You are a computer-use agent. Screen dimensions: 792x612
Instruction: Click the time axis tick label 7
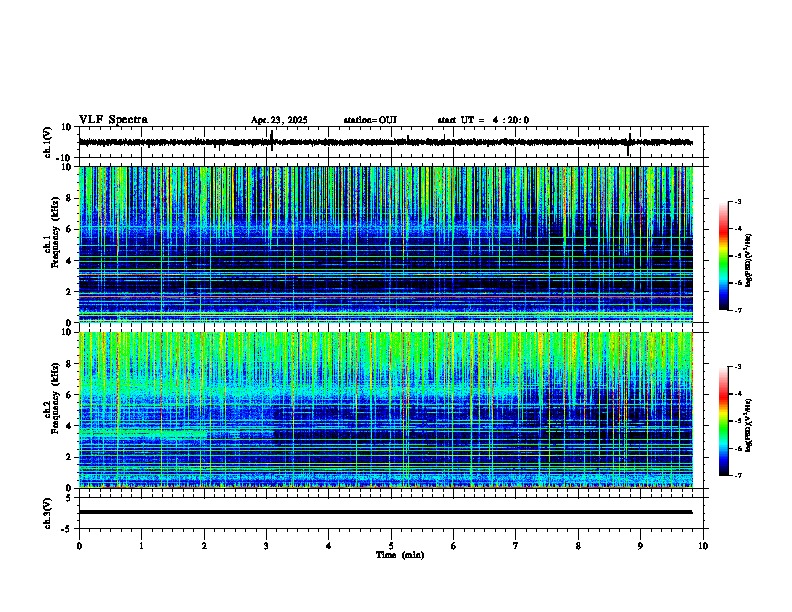point(516,546)
